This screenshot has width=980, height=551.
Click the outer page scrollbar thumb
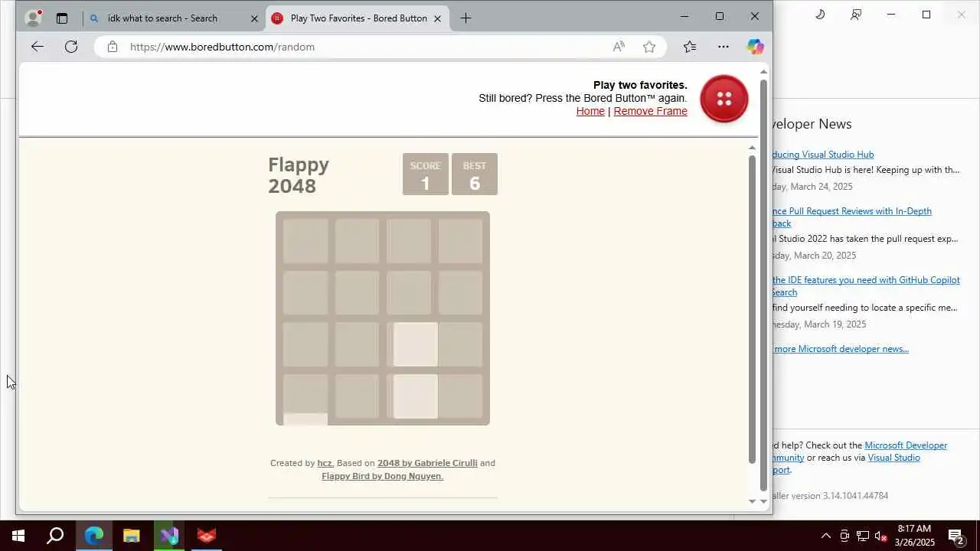[x=763, y=285]
